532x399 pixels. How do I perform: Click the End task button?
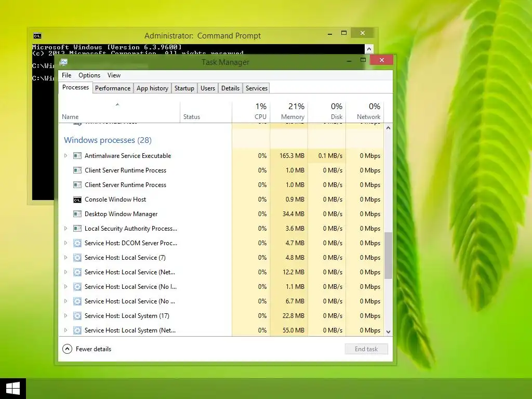click(x=366, y=349)
